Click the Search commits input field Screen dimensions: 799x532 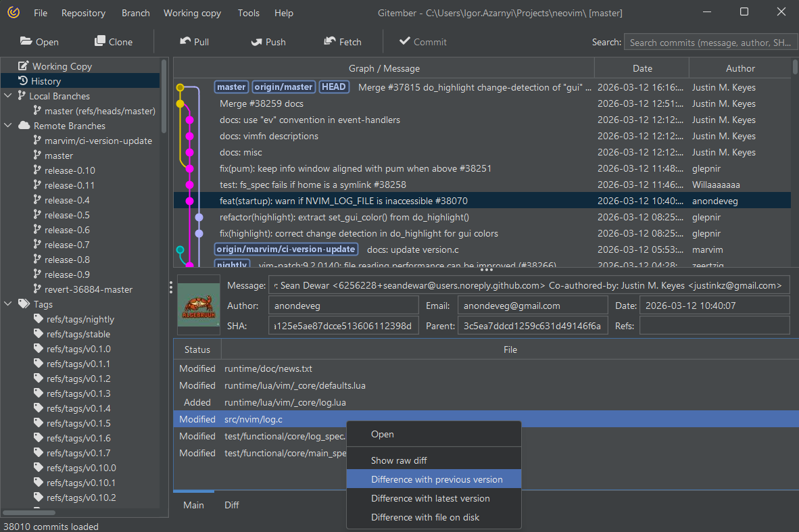710,43
